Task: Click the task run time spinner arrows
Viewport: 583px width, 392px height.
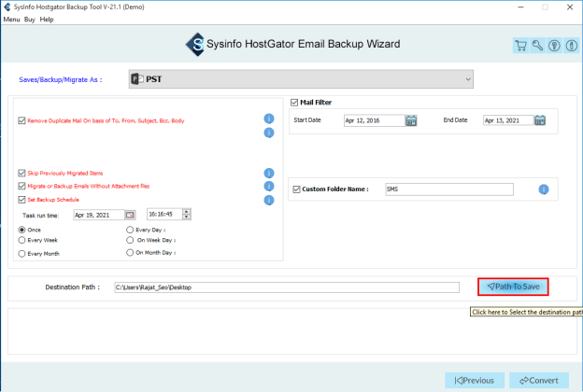Action: coord(187,215)
